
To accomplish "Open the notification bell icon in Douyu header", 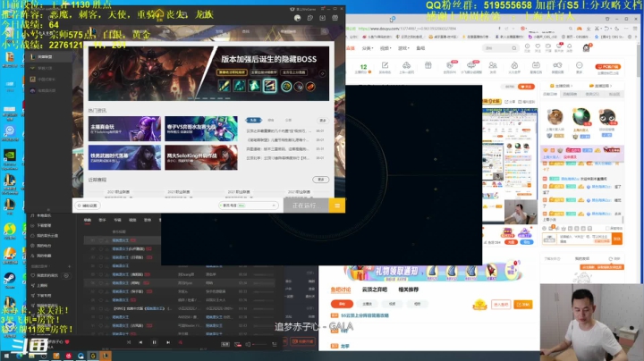I will [x=569, y=47].
